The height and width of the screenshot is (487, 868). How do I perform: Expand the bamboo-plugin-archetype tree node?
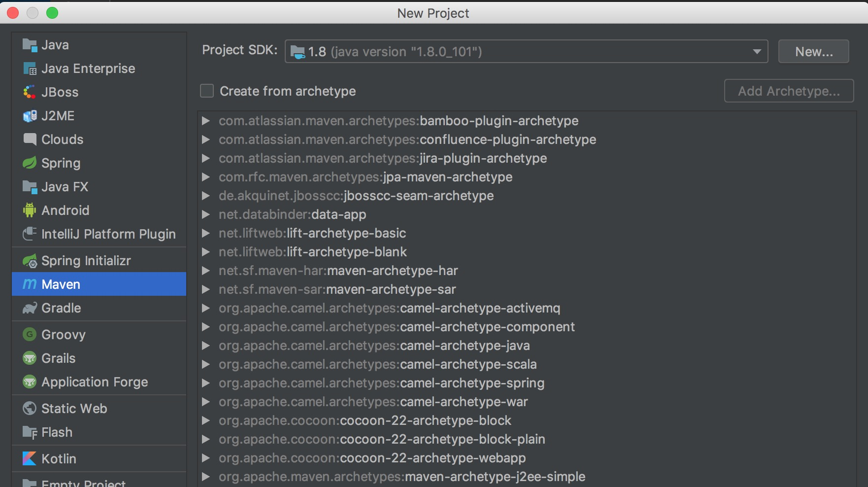(x=206, y=121)
